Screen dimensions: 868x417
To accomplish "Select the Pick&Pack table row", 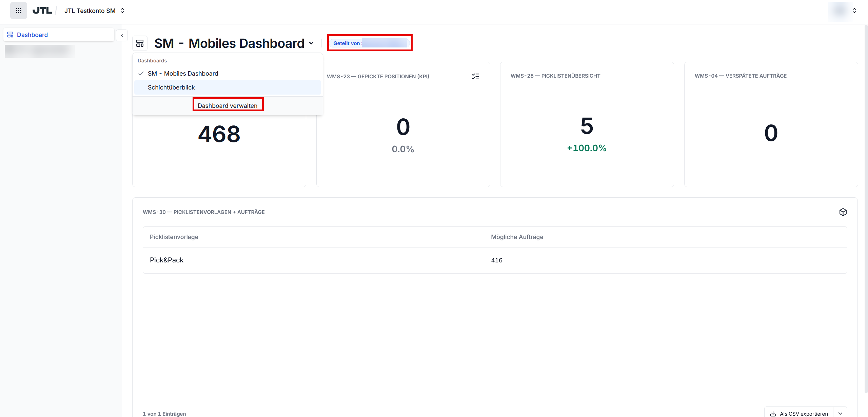I will point(495,260).
